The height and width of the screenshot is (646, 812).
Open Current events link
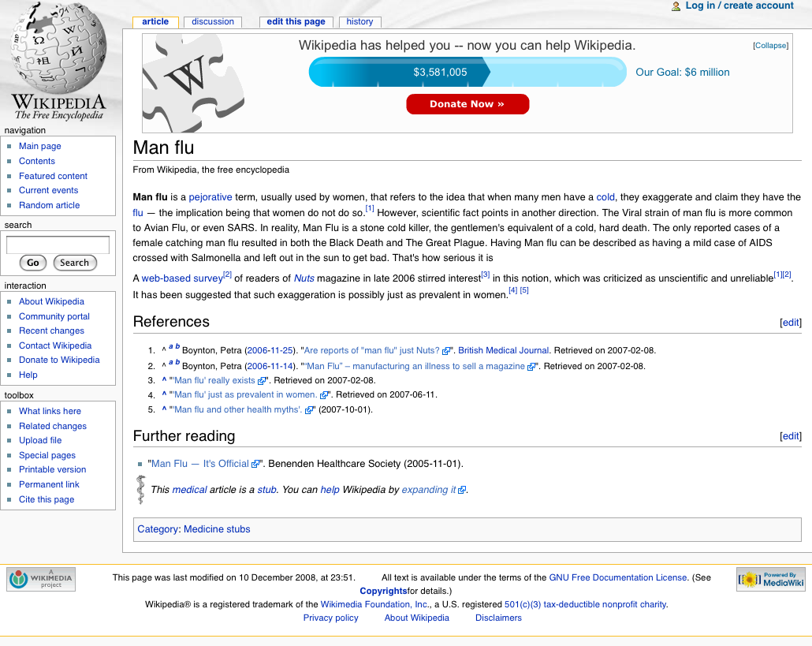click(x=49, y=191)
